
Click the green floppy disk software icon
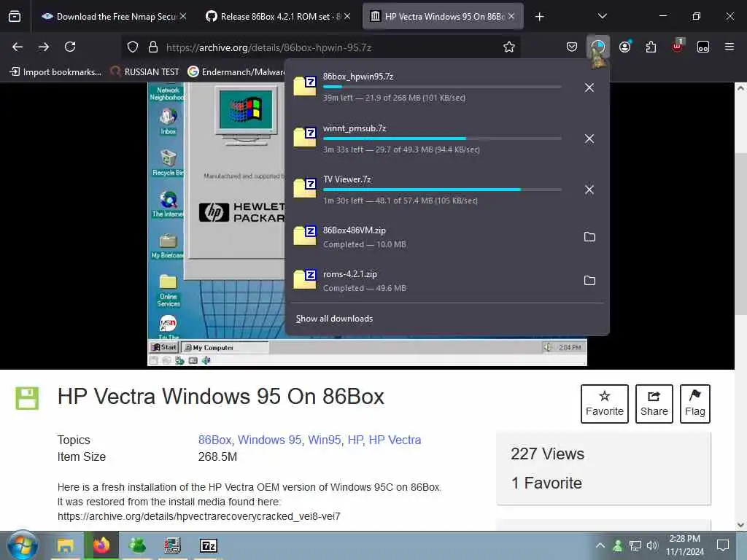click(27, 398)
